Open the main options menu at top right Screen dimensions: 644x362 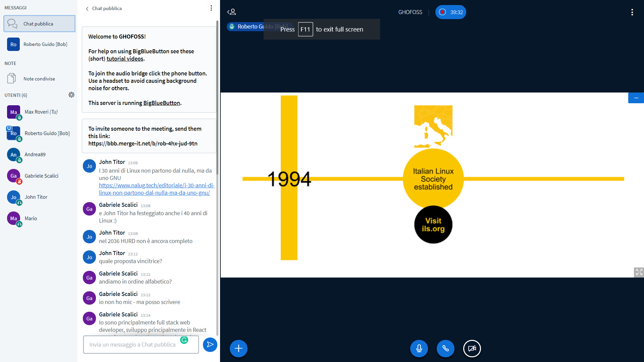coord(632,12)
